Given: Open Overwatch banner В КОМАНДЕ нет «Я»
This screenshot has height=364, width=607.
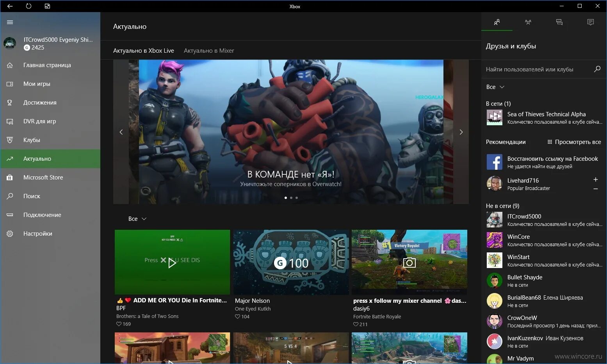Looking at the screenshot, I should point(291,132).
